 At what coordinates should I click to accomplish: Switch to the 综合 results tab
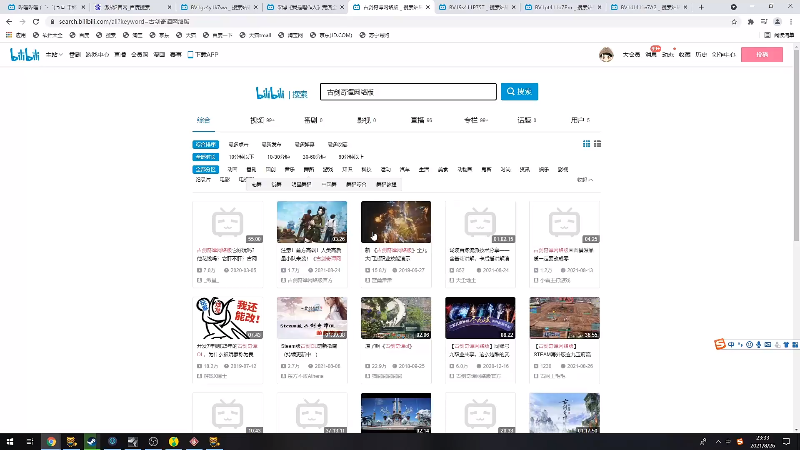click(x=204, y=120)
